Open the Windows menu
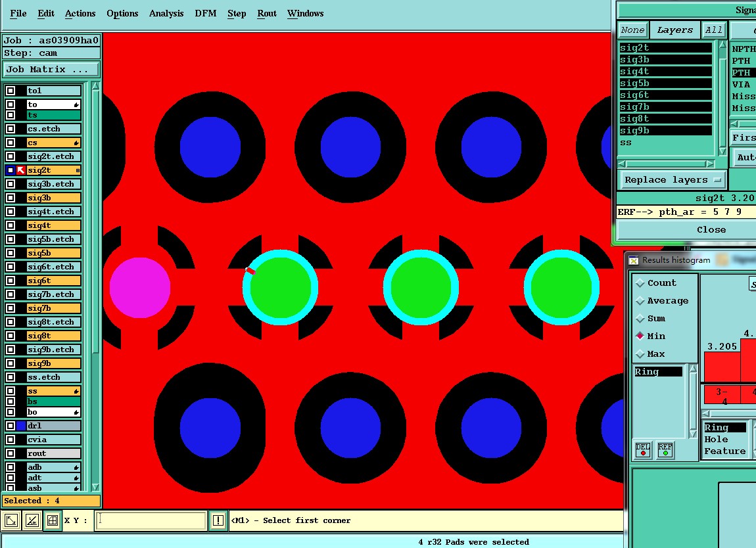 coord(305,14)
